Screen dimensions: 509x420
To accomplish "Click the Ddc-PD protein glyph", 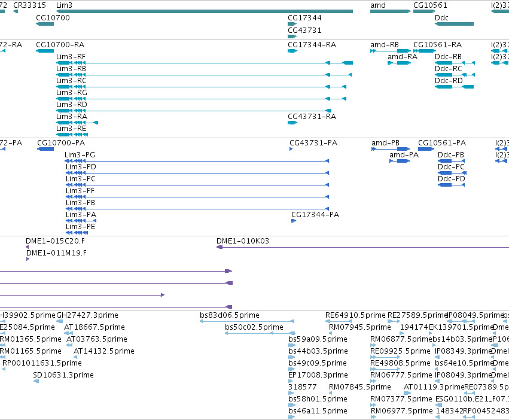I will pos(451,185).
